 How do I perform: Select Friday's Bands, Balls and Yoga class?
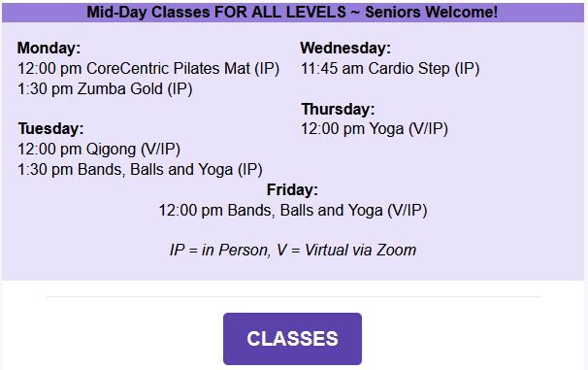click(x=293, y=210)
